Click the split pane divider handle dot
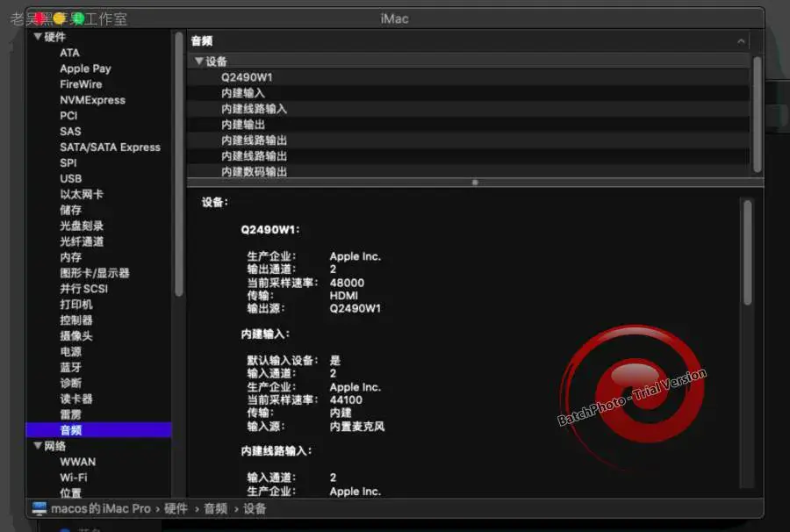Screen dimensions: 790x532 [x=475, y=183]
